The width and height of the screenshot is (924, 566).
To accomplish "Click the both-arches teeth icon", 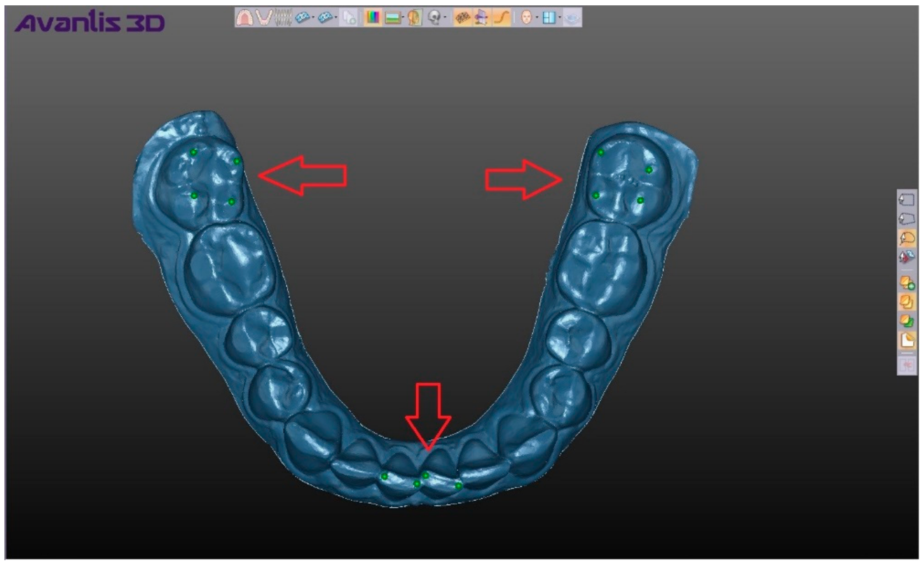I will pyautogui.click(x=283, y=17).
